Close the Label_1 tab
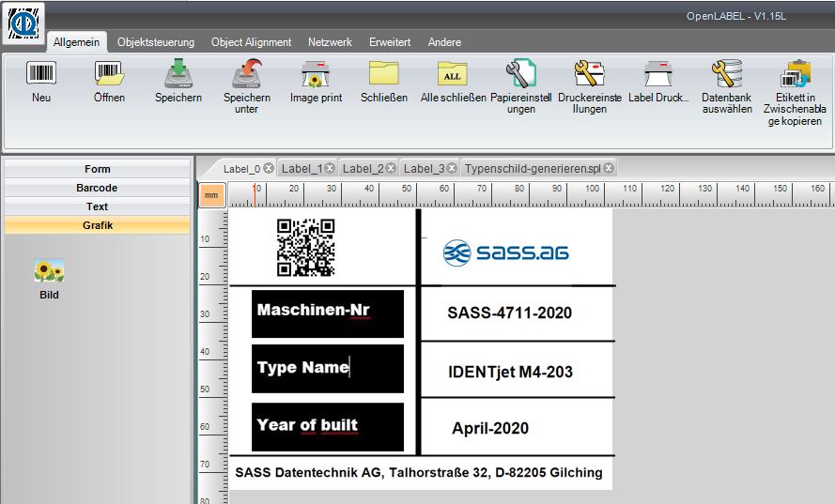 [x=331, y=168]
